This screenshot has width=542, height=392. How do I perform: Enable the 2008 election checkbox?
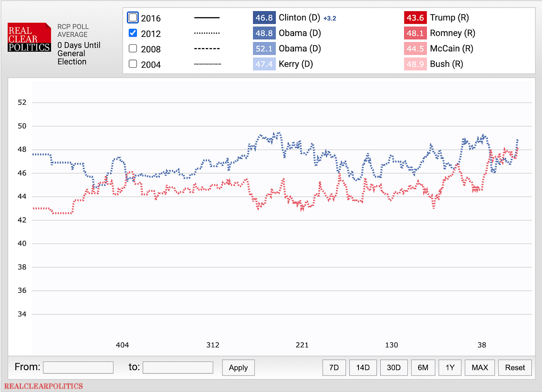click(133, 49)
